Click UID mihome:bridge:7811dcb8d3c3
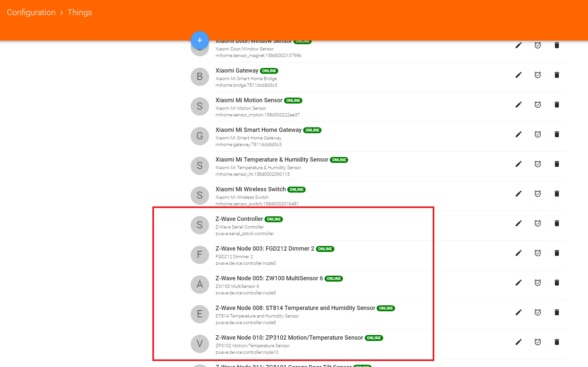 (246, 85)
